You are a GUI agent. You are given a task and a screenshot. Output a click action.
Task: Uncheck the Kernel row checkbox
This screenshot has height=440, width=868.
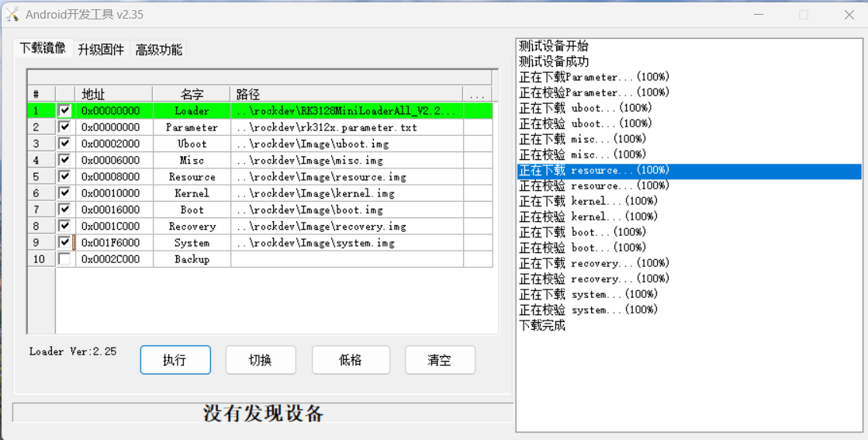pyautogui.click(x=64, y=192)
